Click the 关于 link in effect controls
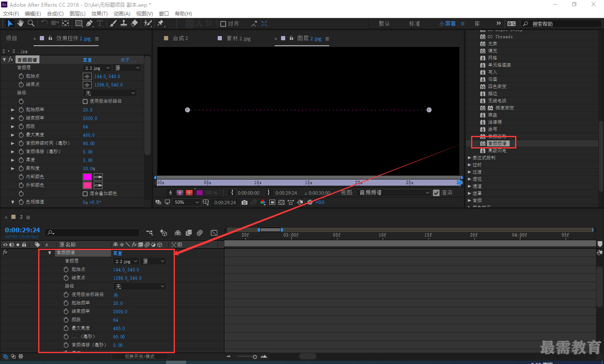The width and height of the screenshot is (604, 364). (x=128, y=60)
